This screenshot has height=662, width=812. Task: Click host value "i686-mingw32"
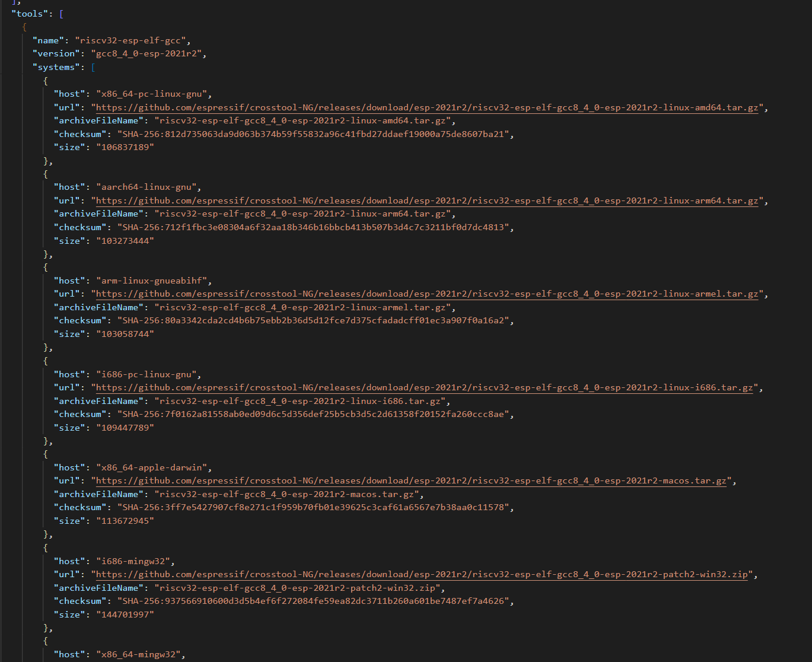(x=135, y=561)
